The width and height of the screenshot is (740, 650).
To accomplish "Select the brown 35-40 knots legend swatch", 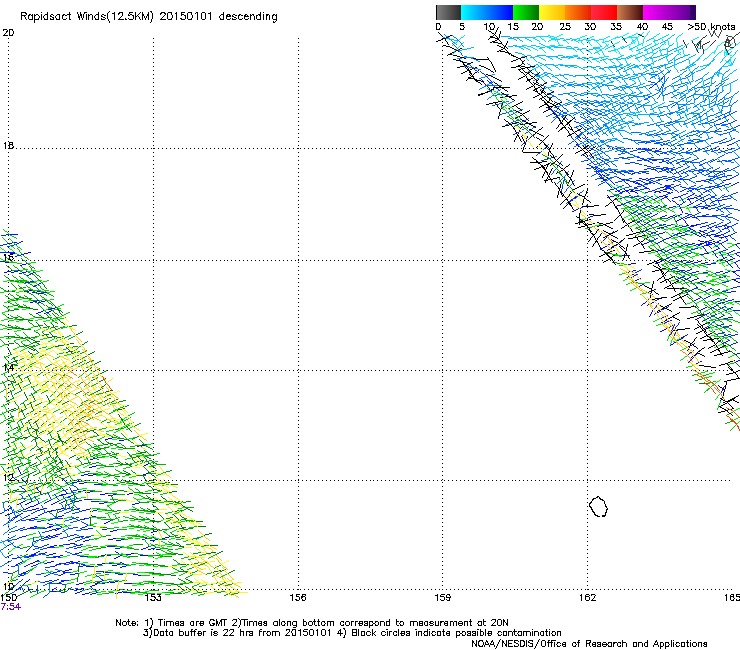I will [x=630, y=12].
